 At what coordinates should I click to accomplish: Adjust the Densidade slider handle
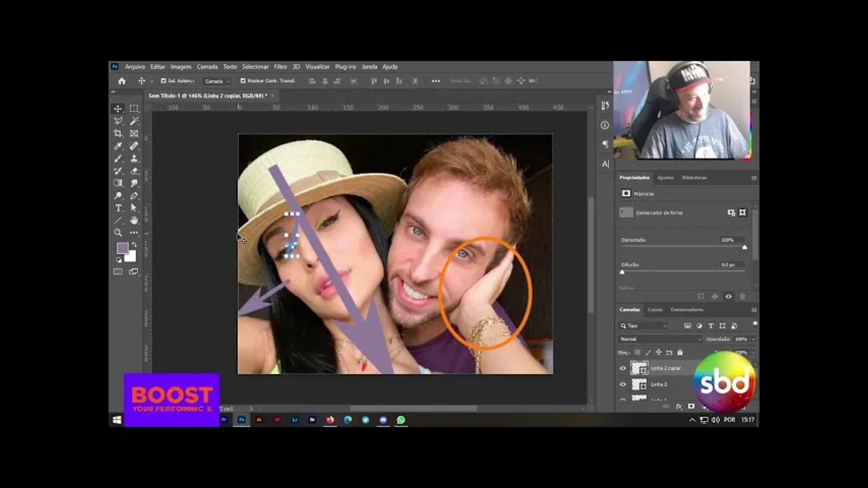745,247
